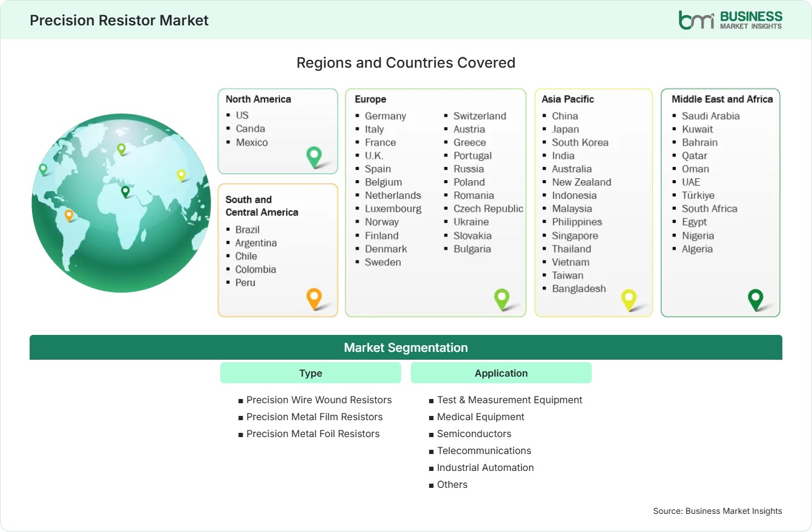Select the "Europe" card heading
The image size is (812, 532).
point(370,99)
